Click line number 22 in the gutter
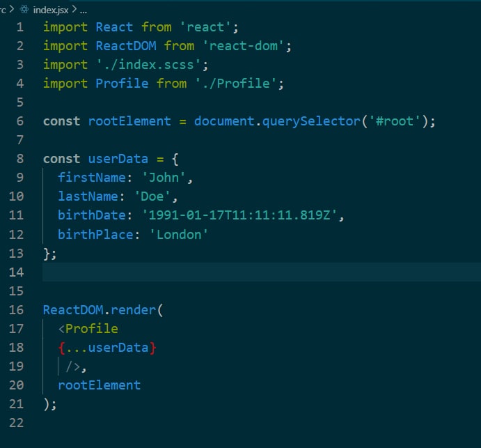 (16, 423)
